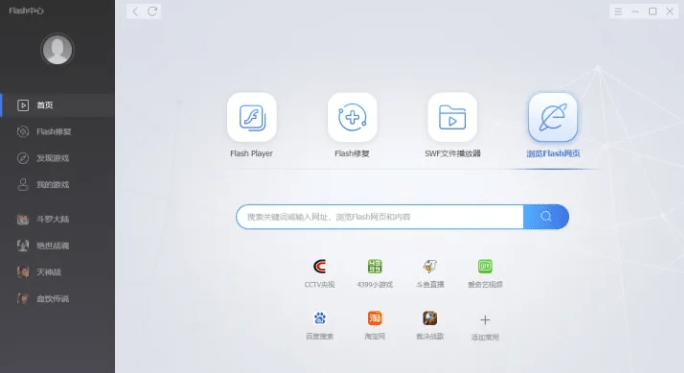The height and width of the screenshot is (373, 684).
Task: Open the 4399小游戏 shortcut
Action: coord(375,273)
